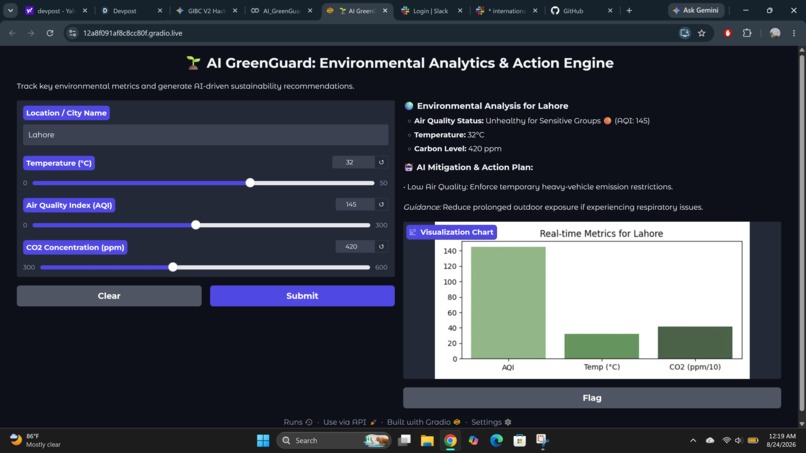Open the Settings footer link
Screen dimensions: 806x453
(x=491, y=422)
